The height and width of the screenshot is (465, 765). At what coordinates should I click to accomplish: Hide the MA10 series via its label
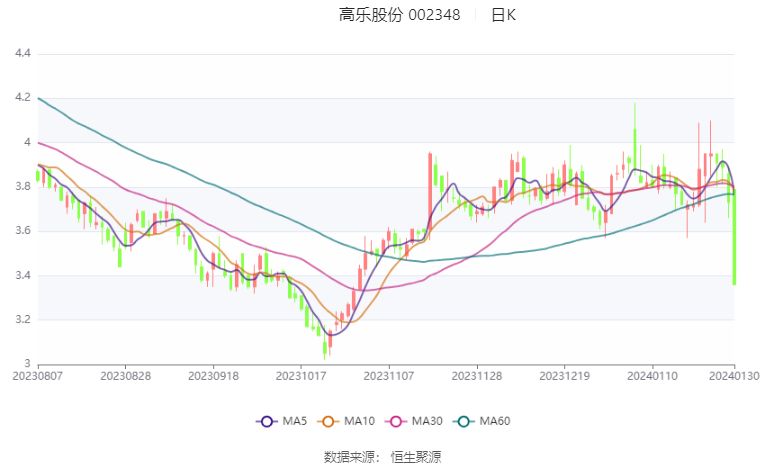click(360, 421)
